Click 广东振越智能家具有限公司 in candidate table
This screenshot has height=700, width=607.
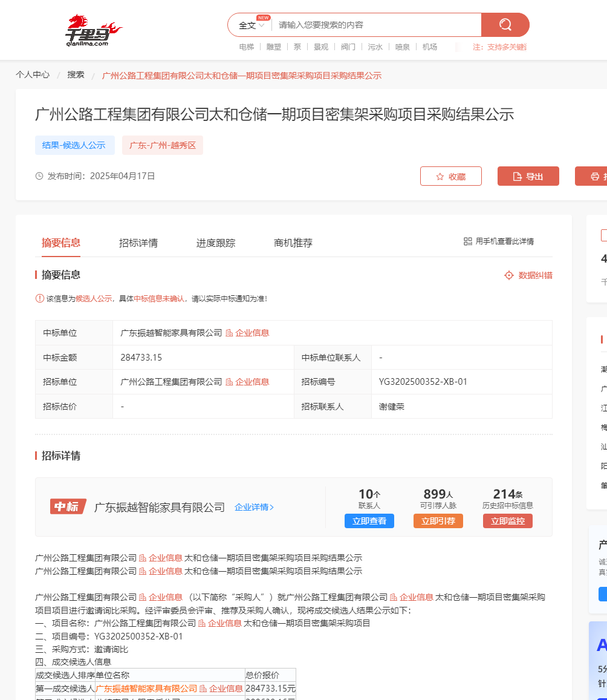(x=146, y=689)
